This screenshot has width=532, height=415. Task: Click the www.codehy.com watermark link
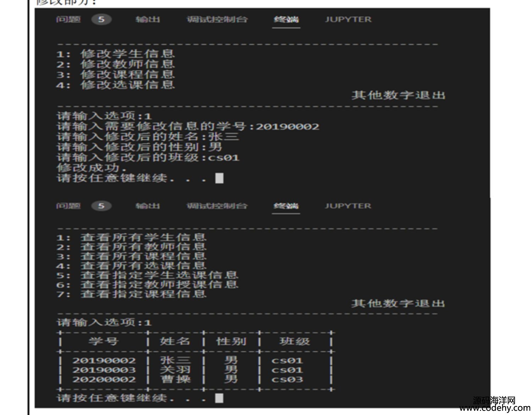tap(494, 409)
